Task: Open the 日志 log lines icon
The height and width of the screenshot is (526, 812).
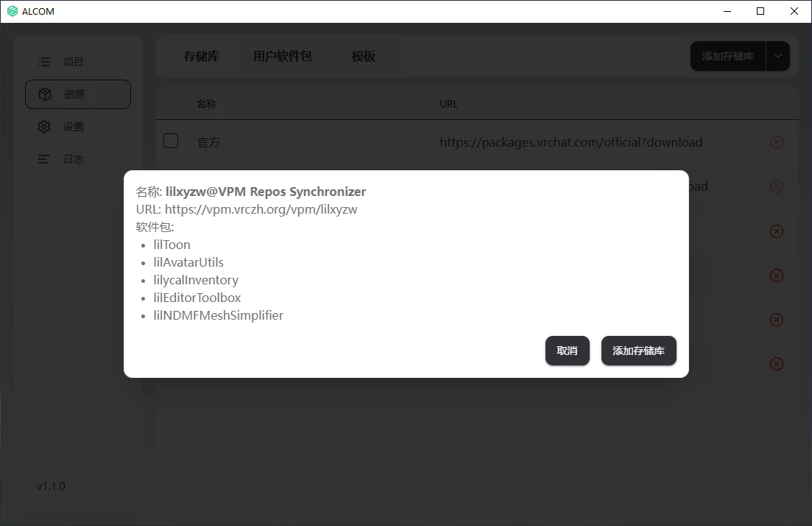Action: (x=44, y=159)
